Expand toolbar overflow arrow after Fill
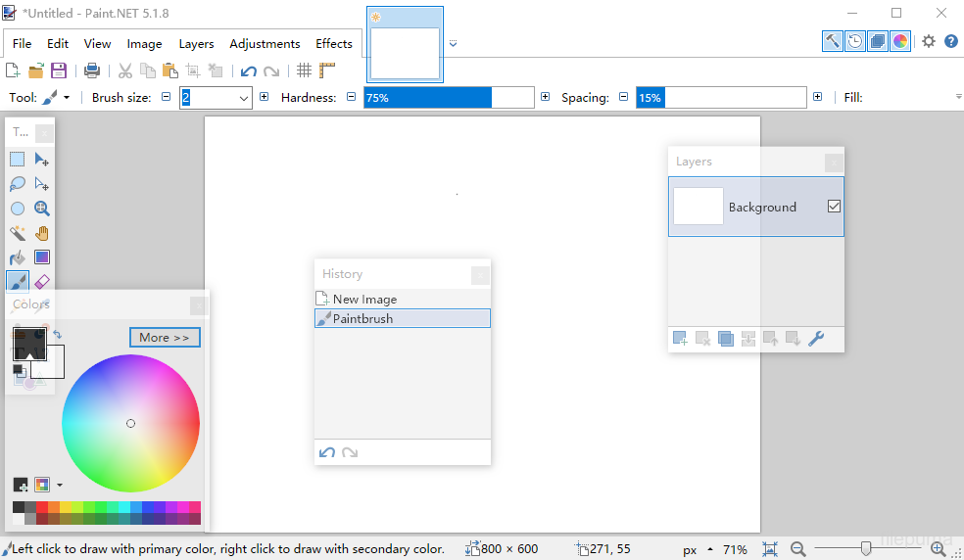Image resolution: width=964 pixels, height=560 pixels. [958, 97]
